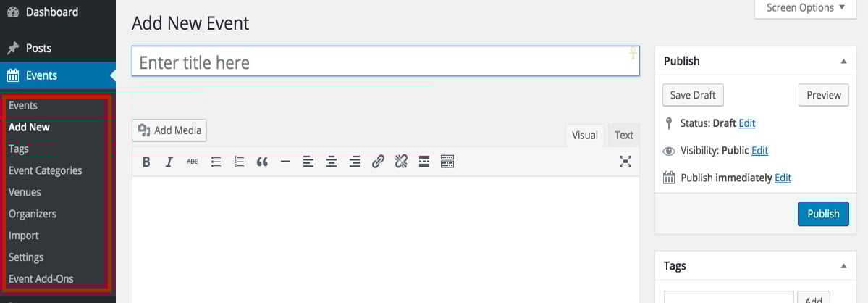This screenshot has width=868, height=303.
Task: Collapse the Tags panel
Action: [843, 266]
